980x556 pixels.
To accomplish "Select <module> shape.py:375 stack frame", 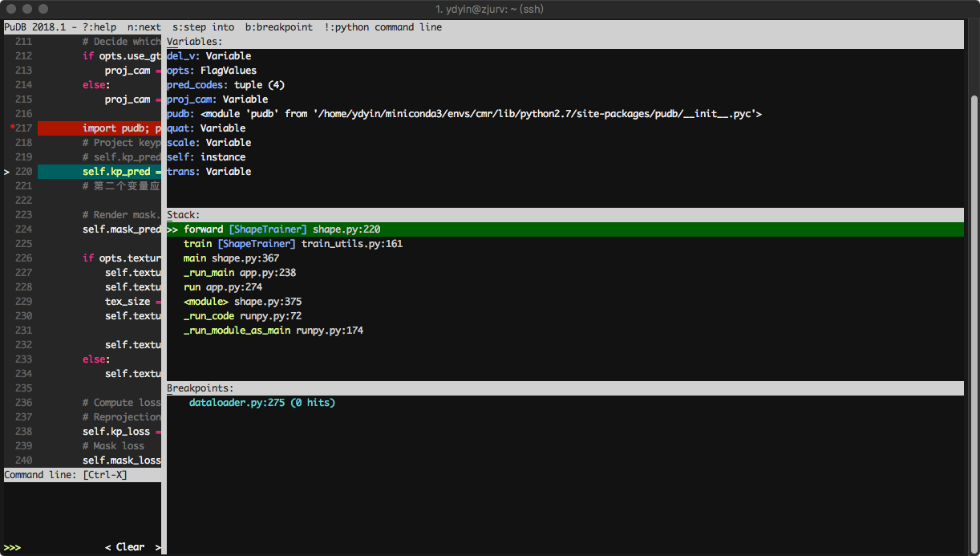I will [242, 302].
